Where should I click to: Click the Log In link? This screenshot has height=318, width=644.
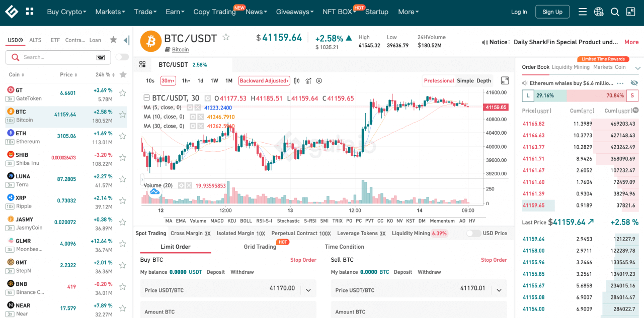[x=519, y=12]
